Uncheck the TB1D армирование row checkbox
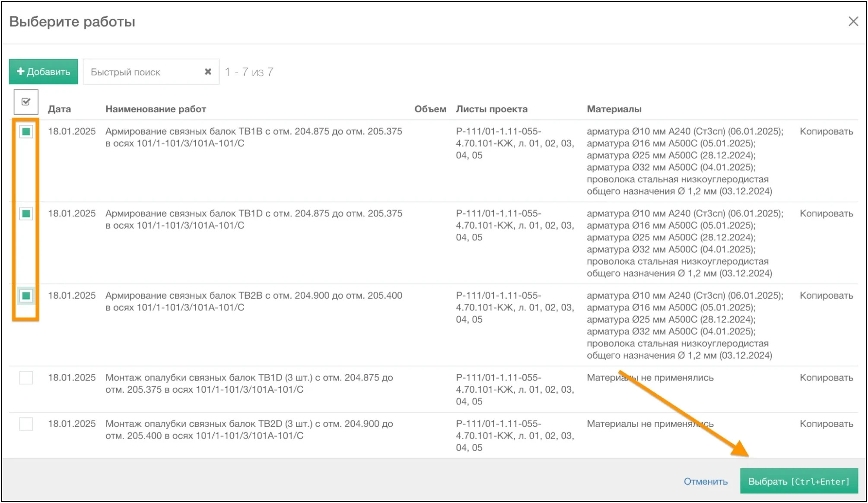 tap(26, 213)
